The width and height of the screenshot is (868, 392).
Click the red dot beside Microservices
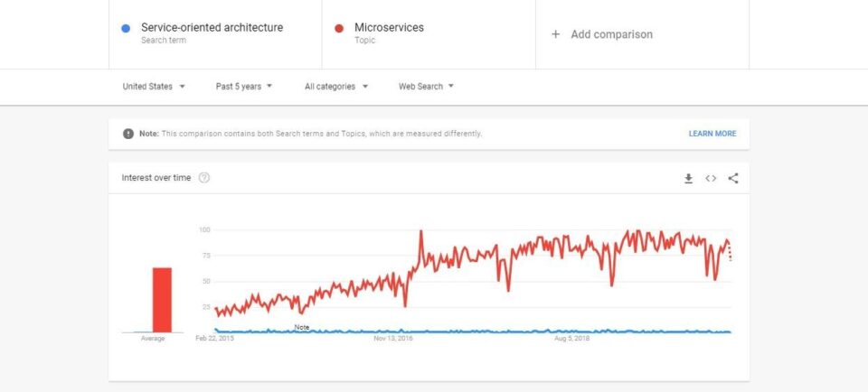pyautogui.click(x=339, y=28)
